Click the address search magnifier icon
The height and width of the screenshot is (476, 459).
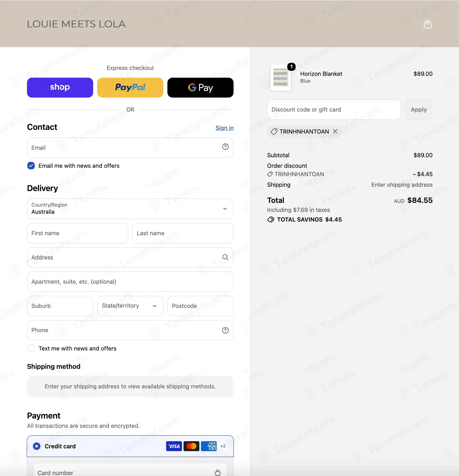225,257
